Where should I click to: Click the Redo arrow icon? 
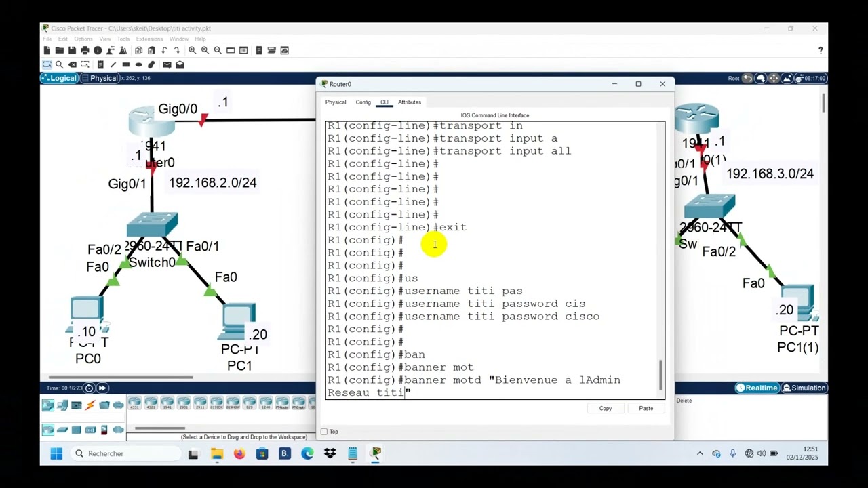pyautogui.click(x=177, y=50)
